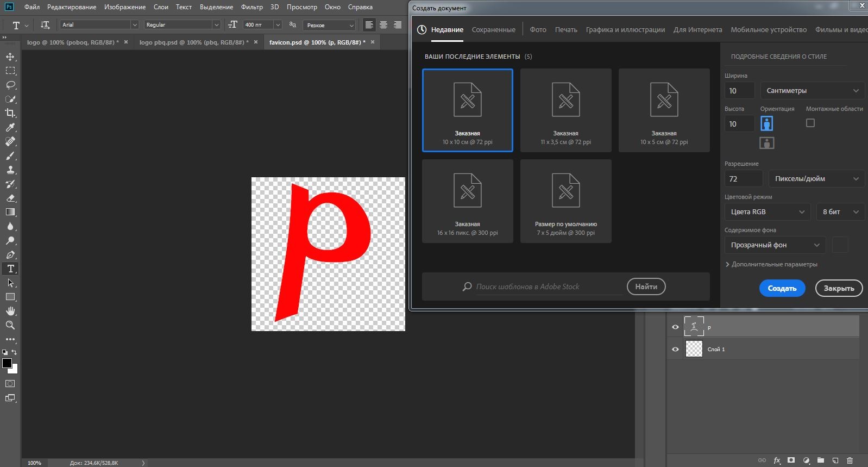Open the Прозрачный фон background dropdown
Viewport: 868px width, 467px height.
(775, 245)
